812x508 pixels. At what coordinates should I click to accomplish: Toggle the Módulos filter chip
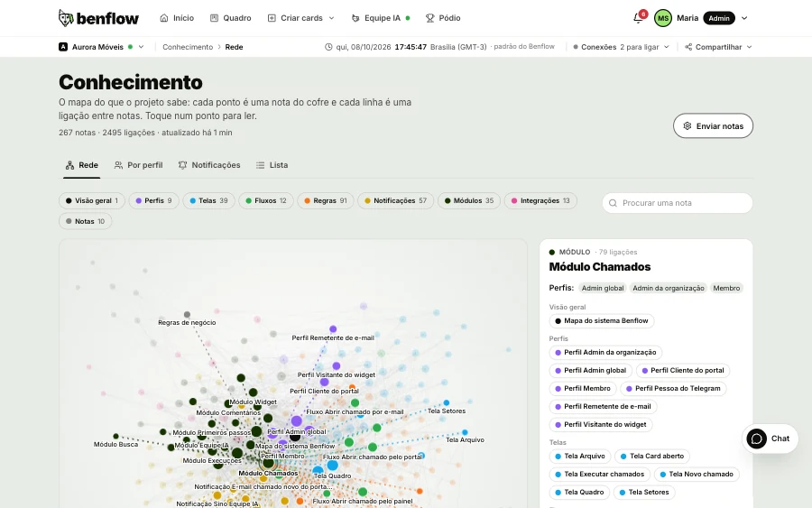coord(469,201)
